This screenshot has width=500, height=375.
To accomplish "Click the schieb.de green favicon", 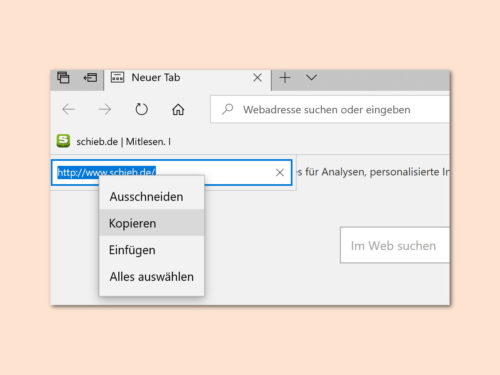I will tap(63, 141).
